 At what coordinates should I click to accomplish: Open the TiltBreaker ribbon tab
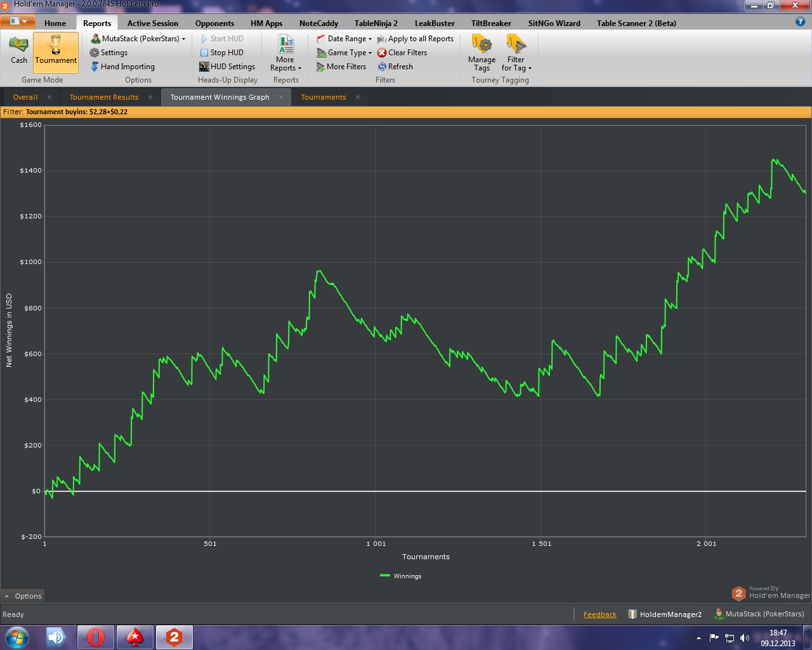491,23
